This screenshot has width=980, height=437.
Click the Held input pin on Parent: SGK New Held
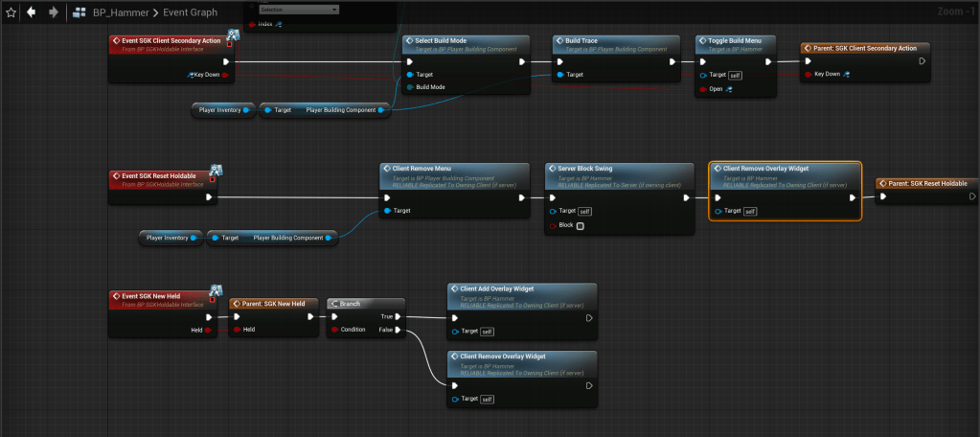pos(237,330)
